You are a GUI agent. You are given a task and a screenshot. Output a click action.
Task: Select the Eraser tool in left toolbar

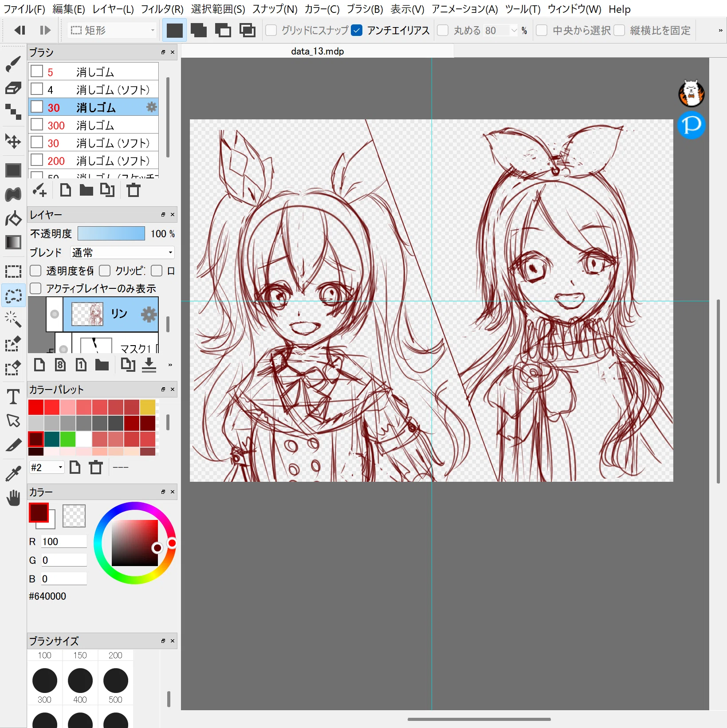tap(13, 88)
